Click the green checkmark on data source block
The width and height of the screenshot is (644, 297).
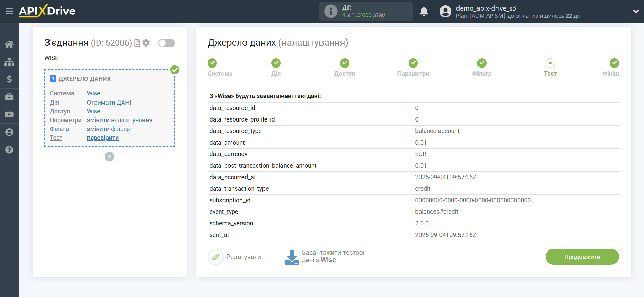point(175,70)
